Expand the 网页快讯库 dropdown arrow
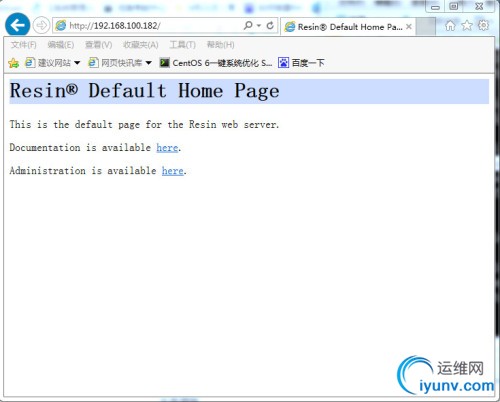This screenshot has width=500, height=402. (149, 63)
